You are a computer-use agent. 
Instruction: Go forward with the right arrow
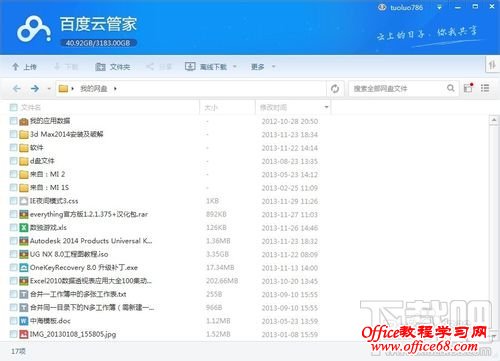(x=35, y=88)
